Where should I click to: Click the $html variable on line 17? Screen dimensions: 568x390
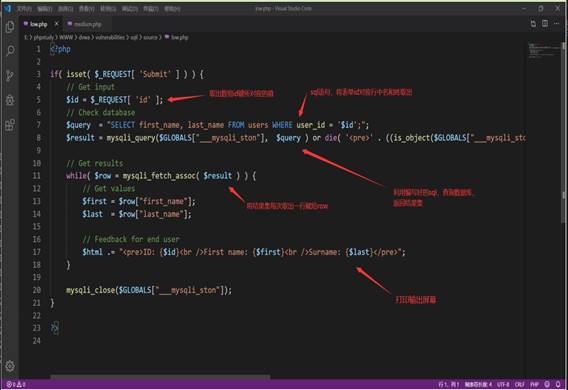tap(92, 252)
